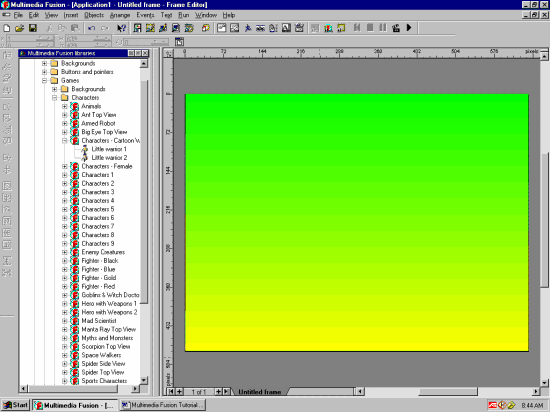Click the camera icon beside the Play arrow
The image size is (551, 413).
point(396,28)
